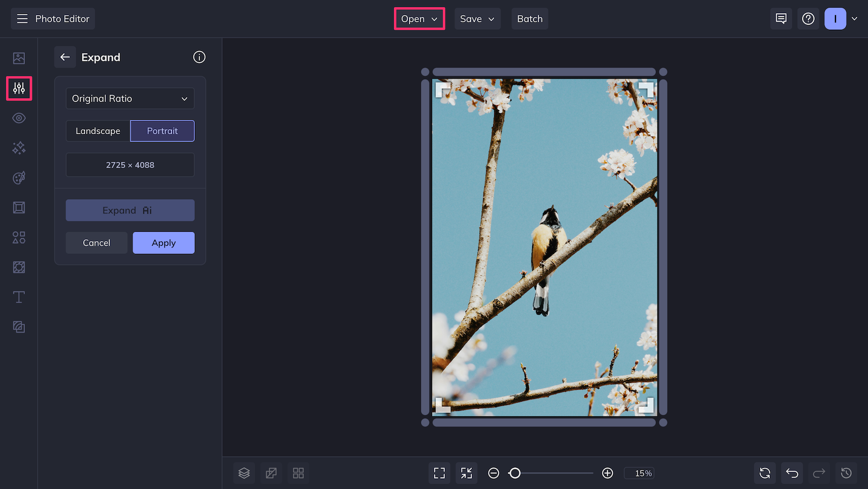
Task: Open the AI sparkle effects tool
Action: (x=19, y=148)
